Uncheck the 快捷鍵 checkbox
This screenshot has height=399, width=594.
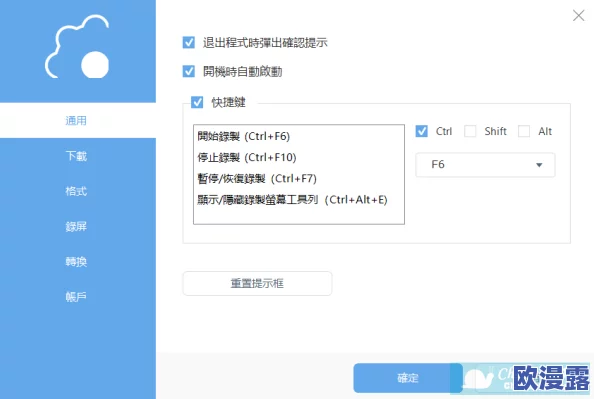(197, 102)
